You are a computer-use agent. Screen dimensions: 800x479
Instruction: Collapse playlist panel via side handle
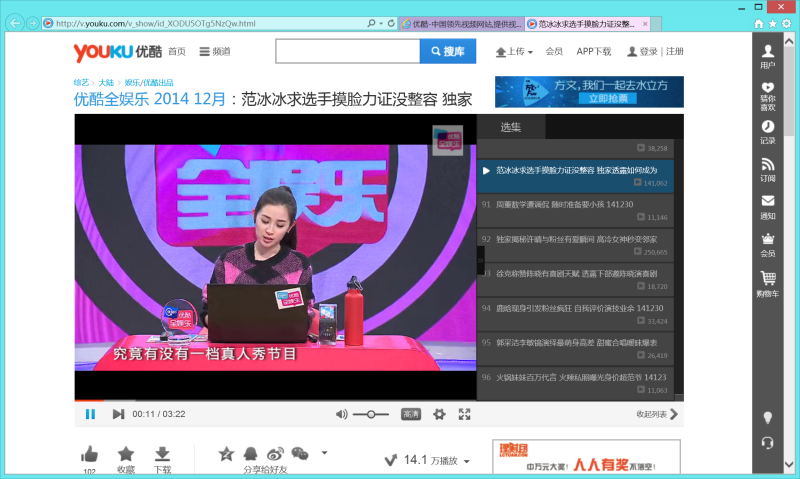[x=480, y=260]
